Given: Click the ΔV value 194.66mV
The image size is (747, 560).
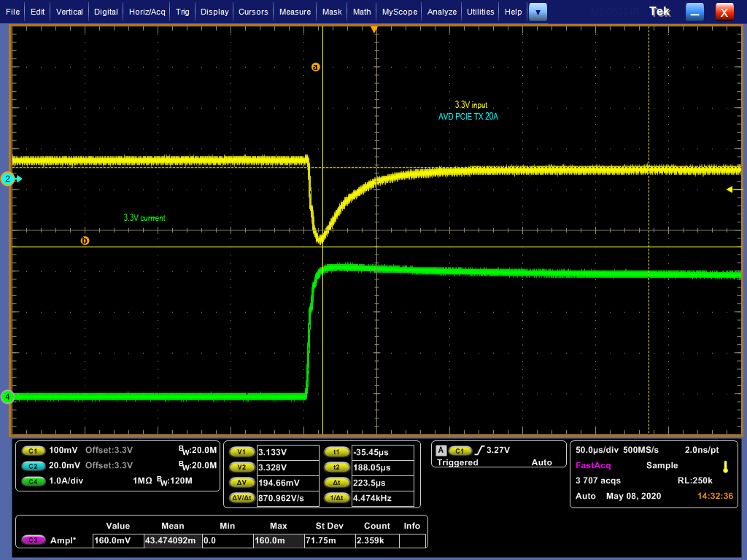Looking at the screenshot, I should click(x=287, y=483).
